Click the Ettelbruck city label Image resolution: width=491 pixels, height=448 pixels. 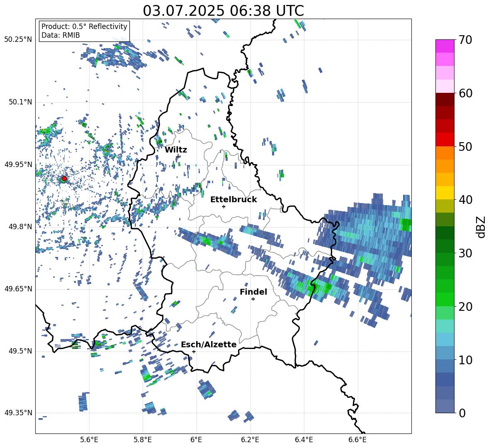(233, 200)
